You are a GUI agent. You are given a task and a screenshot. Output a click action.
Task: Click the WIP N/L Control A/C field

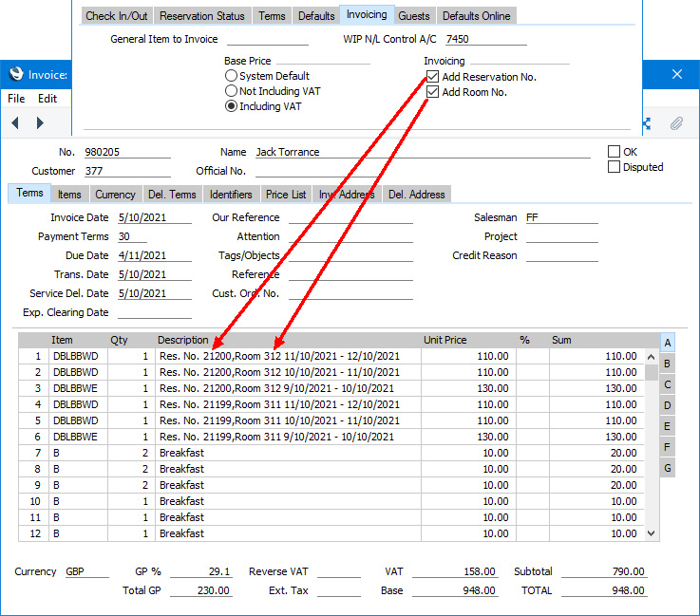click(485, 39)
